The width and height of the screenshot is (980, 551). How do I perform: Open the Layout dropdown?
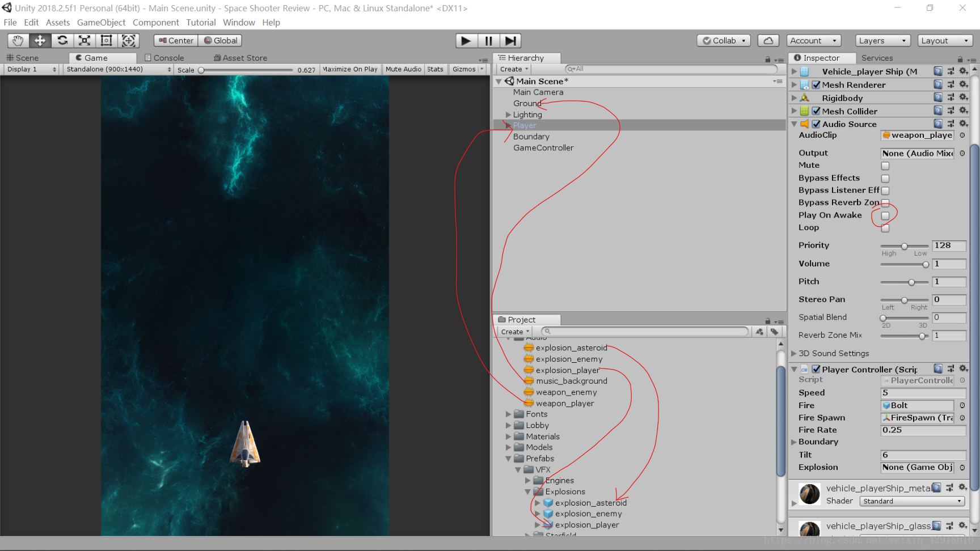click(945, 41)
